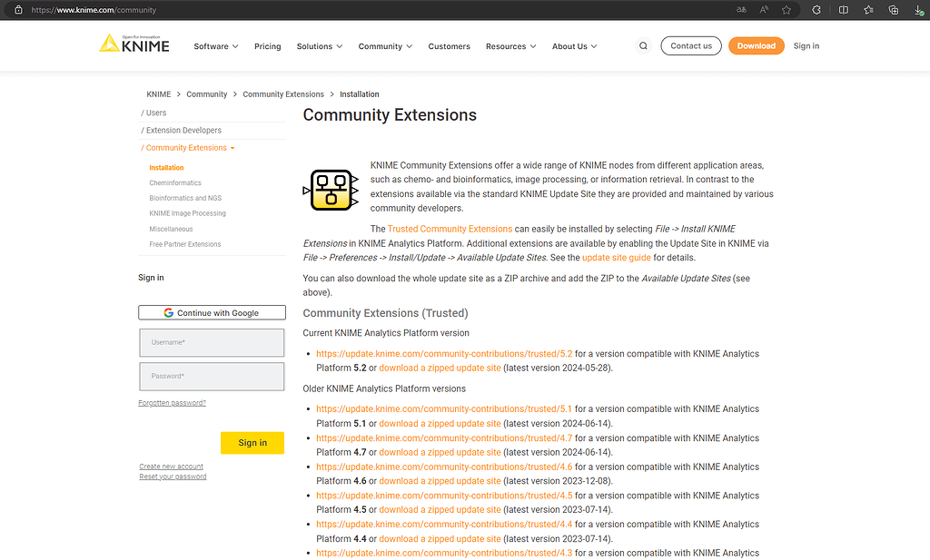Expand the Solutions dropdown menu
This screenshot has height=560, width=930.
320,46
